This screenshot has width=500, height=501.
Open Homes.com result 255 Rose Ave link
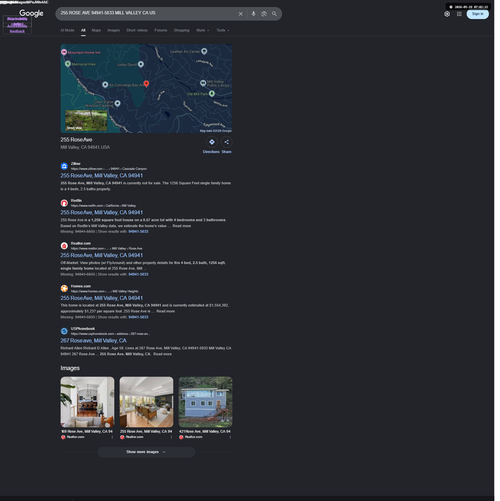tap(101, 298)
